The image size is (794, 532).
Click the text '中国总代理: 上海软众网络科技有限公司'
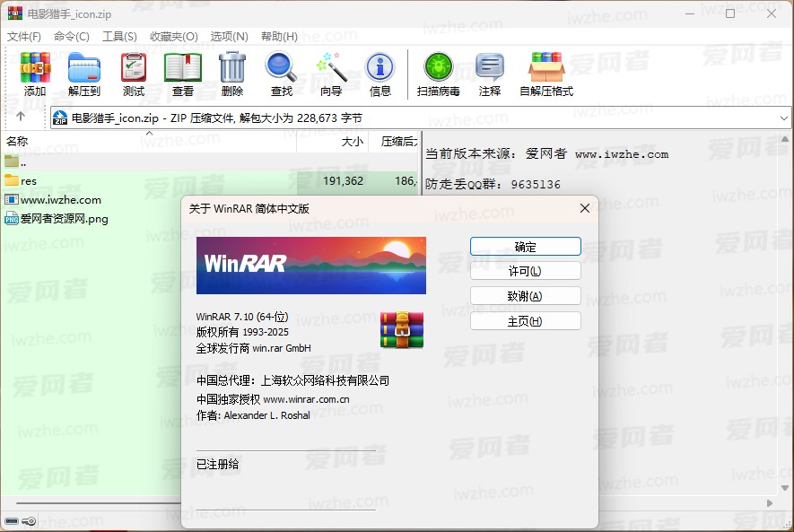(x=292, y=380)
